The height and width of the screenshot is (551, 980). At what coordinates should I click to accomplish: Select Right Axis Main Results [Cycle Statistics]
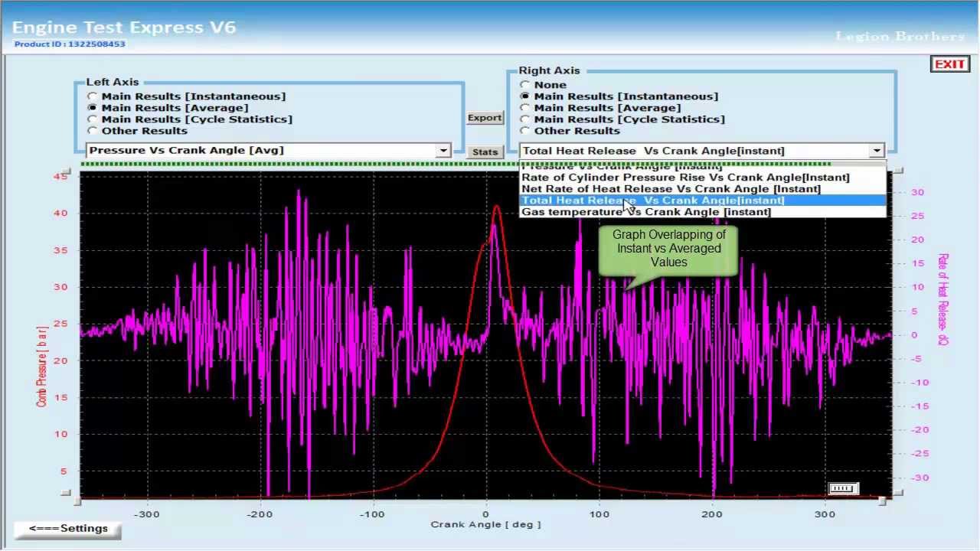524,119
